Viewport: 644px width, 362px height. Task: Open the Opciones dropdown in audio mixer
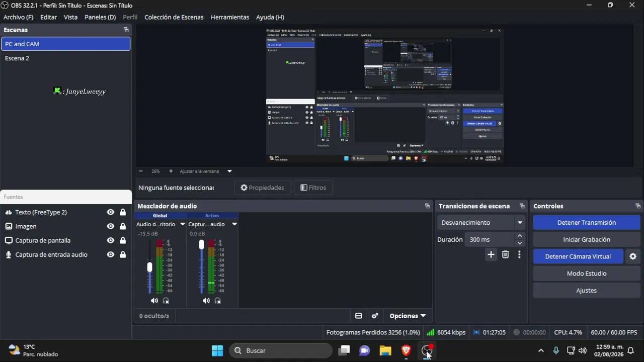click(x=408, y=316)
